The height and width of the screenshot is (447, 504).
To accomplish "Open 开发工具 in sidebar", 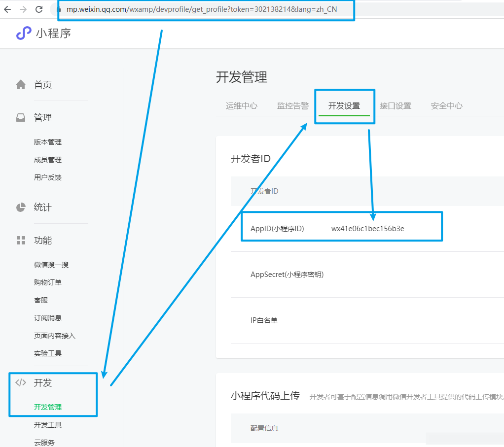I will click(x=47, y=425).
